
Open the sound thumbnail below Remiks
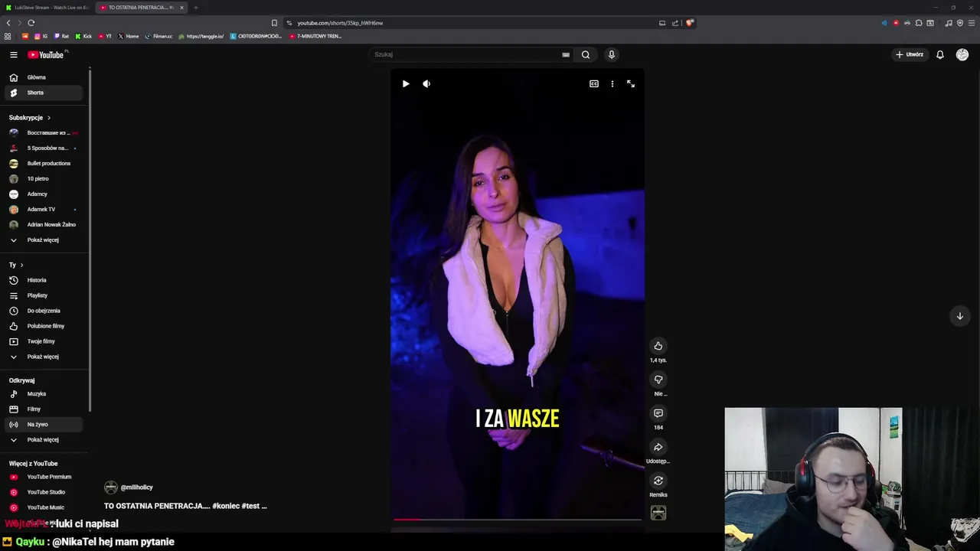point(658,513)
